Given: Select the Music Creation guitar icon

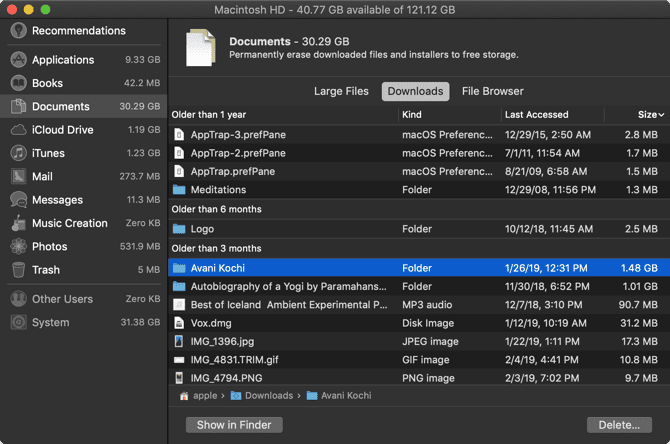Looking at the screenshot, I should pos(18,223).
